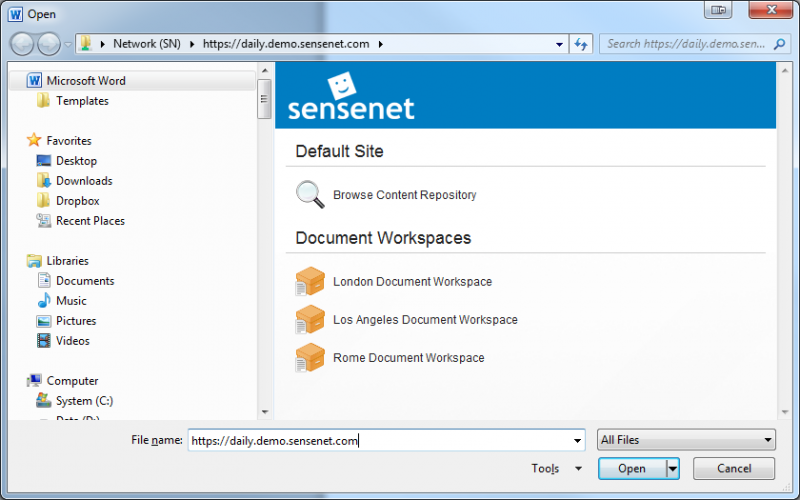800x500 pixels.
Task: Select Libraries group label
Action: [67, 261]
